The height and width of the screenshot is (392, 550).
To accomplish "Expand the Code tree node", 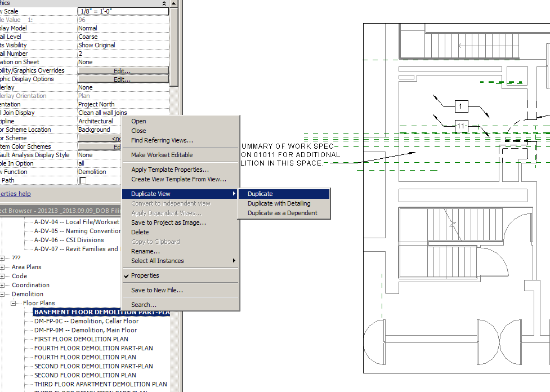I will [3, 276].
